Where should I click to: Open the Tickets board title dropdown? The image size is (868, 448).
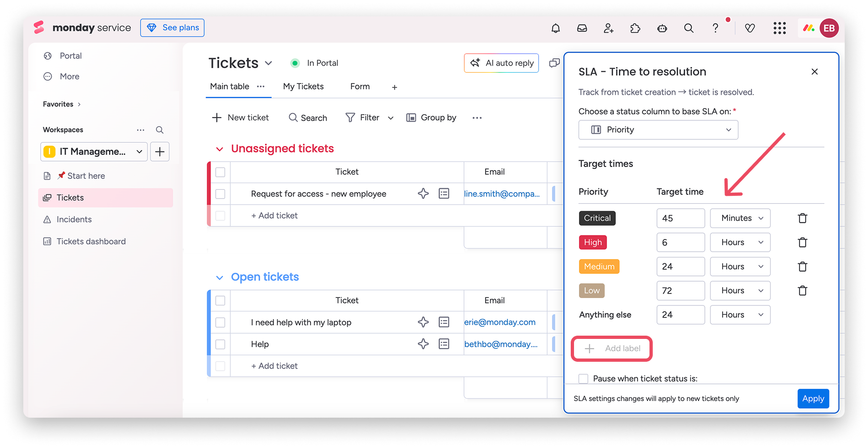point(268,63)
